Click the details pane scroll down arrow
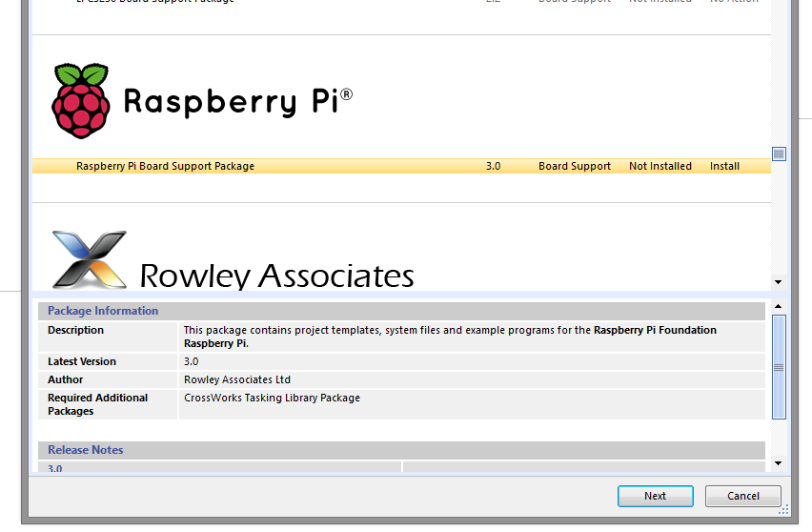Screen dimensions: 812x532 tap(779, 463)
